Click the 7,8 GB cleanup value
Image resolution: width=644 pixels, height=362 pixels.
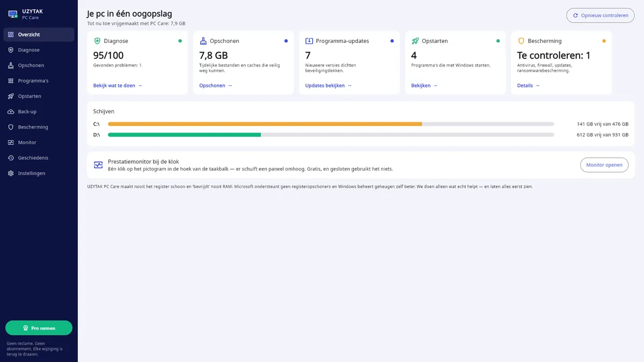coord(214,55)
